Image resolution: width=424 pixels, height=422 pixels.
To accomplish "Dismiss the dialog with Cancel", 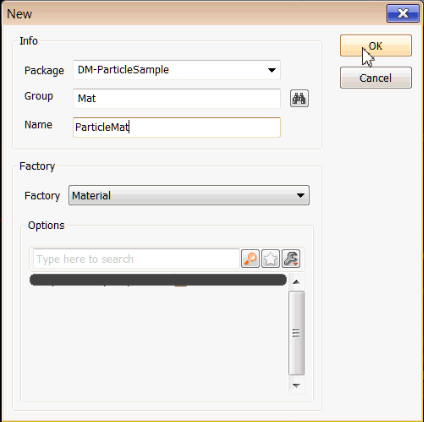I will [x=376, y=78].
